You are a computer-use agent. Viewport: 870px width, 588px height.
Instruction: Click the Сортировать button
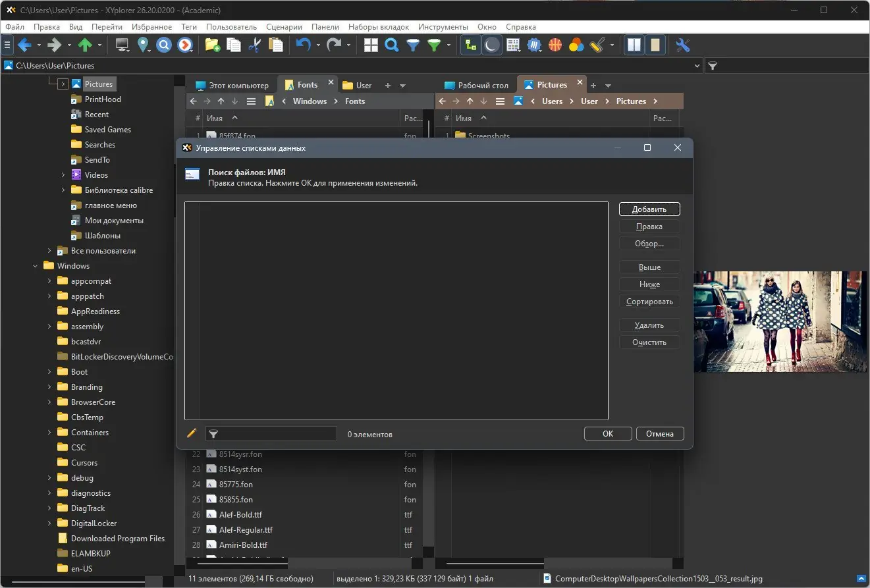point(649,302)
